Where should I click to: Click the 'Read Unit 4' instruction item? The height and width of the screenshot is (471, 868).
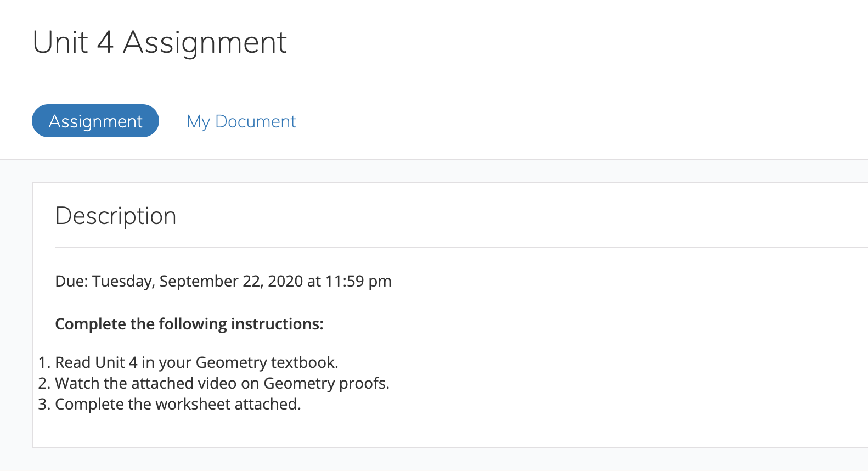click(x=196, y=362)
